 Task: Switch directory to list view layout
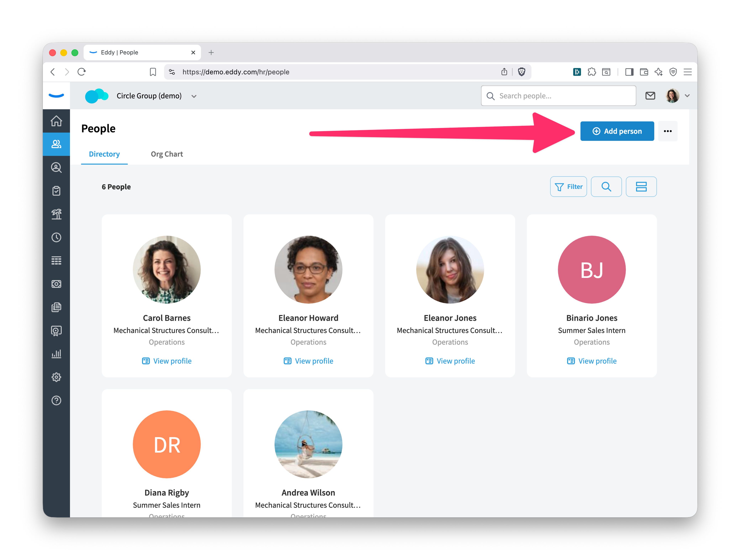[641, 187]
